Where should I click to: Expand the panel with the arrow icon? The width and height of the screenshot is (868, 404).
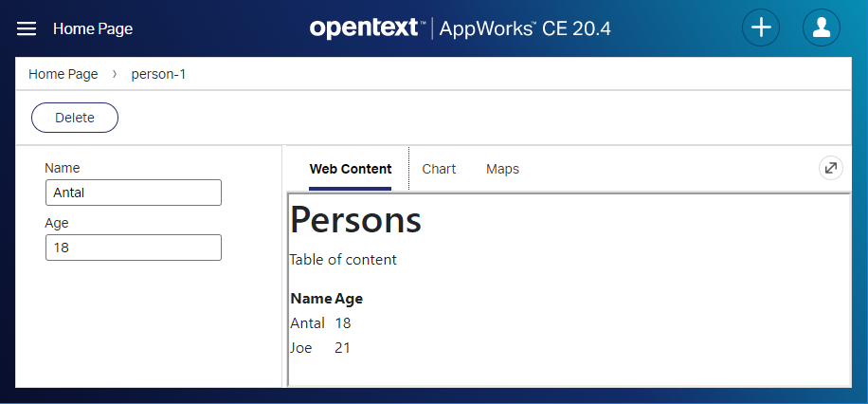click(x=830, y=169)
